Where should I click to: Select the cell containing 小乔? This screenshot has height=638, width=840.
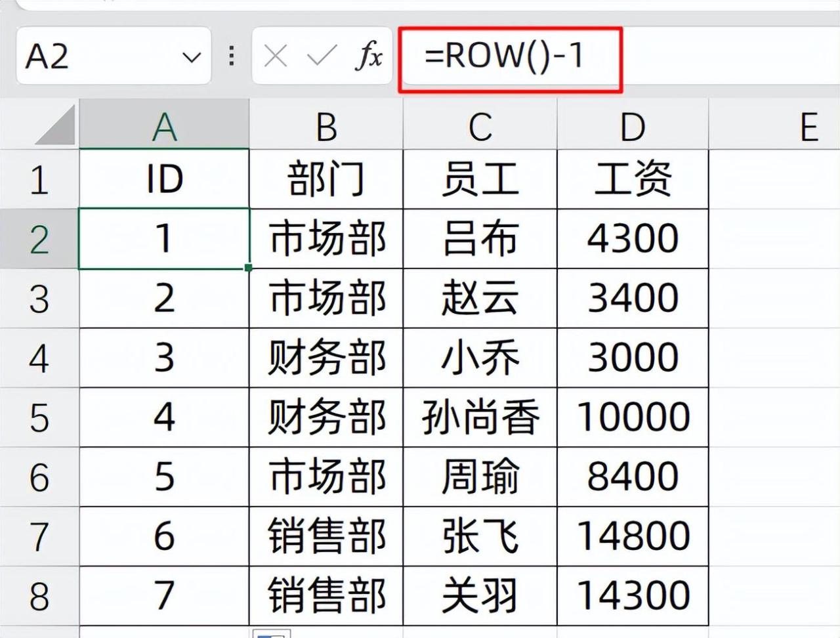click(480, 358)
